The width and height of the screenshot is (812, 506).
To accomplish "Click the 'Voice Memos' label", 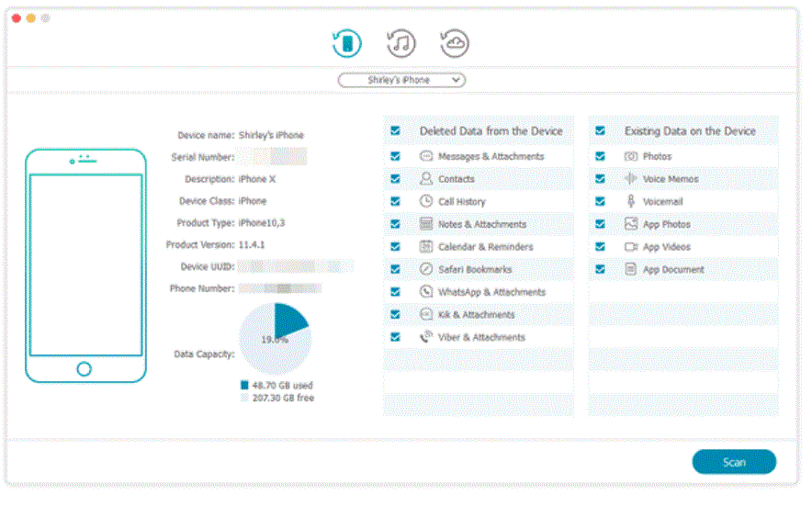I will (x=671, y=179).
